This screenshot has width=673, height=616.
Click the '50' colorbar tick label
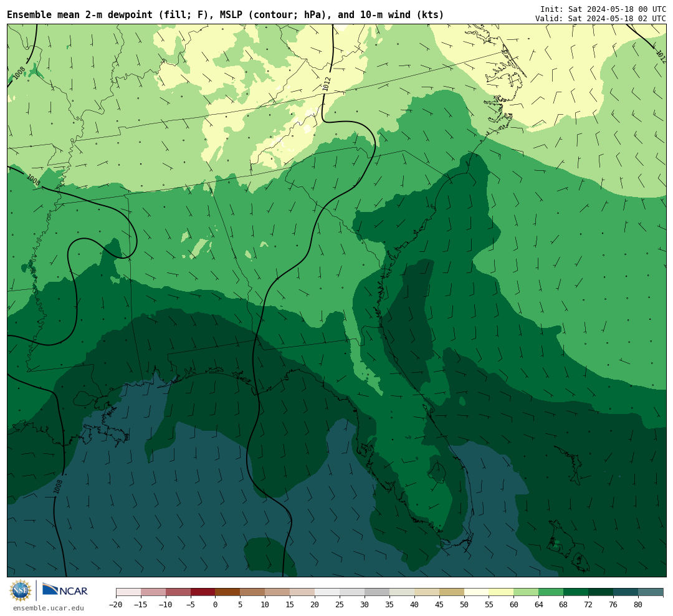point(464,605)
